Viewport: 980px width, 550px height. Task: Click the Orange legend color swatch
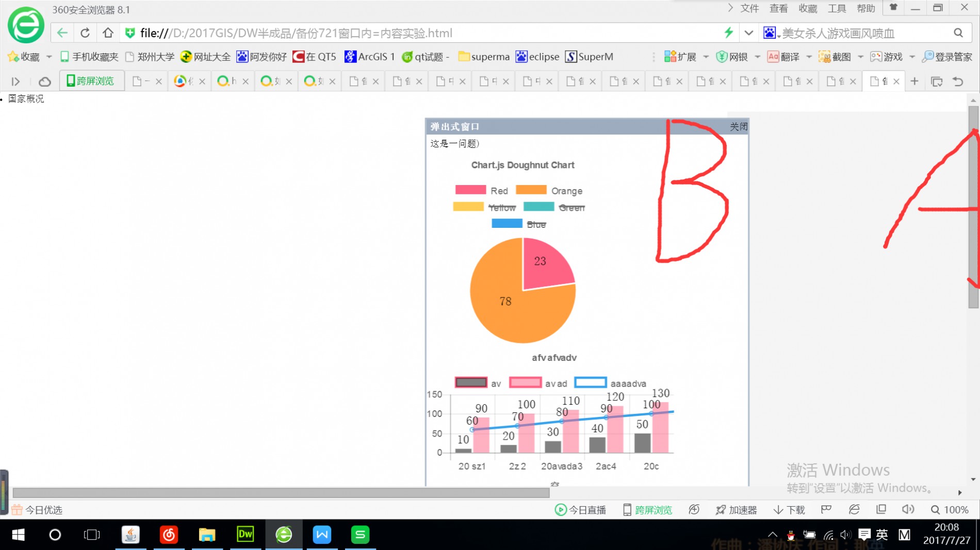[531, 190]
